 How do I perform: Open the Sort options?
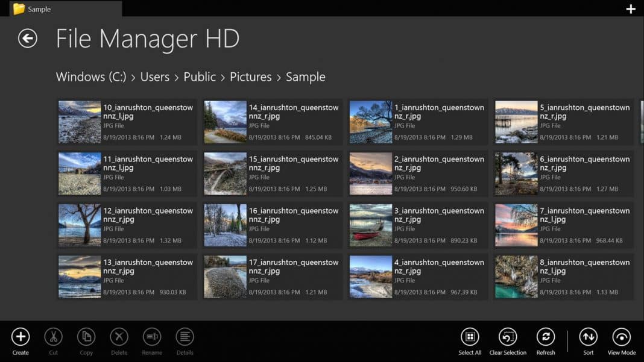click(x=588, y=337)
